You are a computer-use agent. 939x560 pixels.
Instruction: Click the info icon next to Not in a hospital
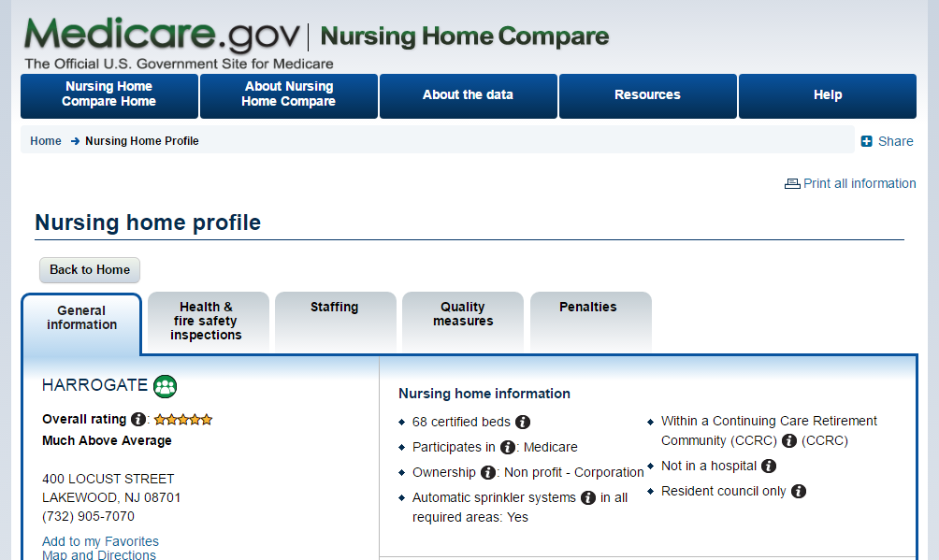click(x=769, y=466)
